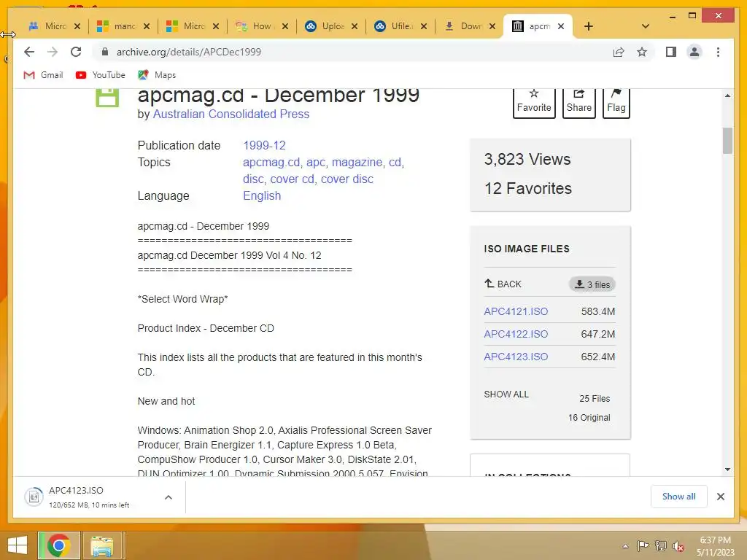The width and height of the screenshot is (747, 560).
Task: Download APC4122.ISO
Action: [x=516, y=334]
